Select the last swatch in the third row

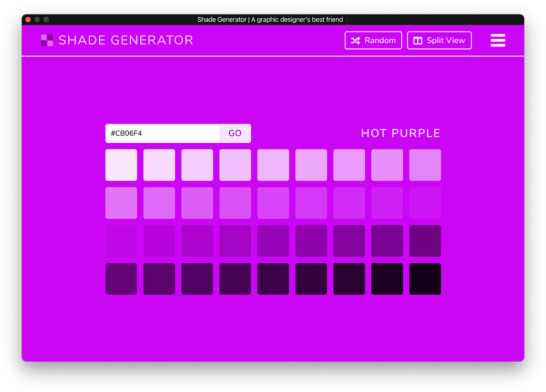425,241
